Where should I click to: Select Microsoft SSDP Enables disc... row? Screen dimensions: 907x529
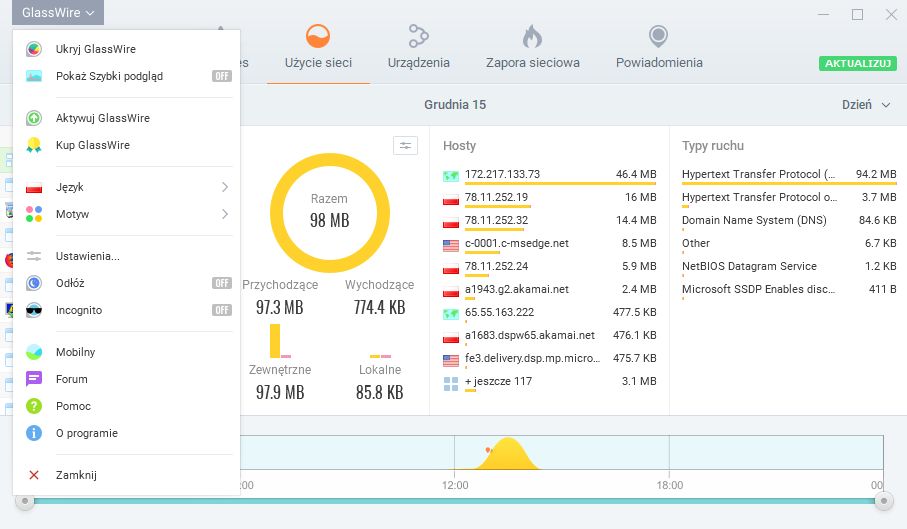point(789,290)
